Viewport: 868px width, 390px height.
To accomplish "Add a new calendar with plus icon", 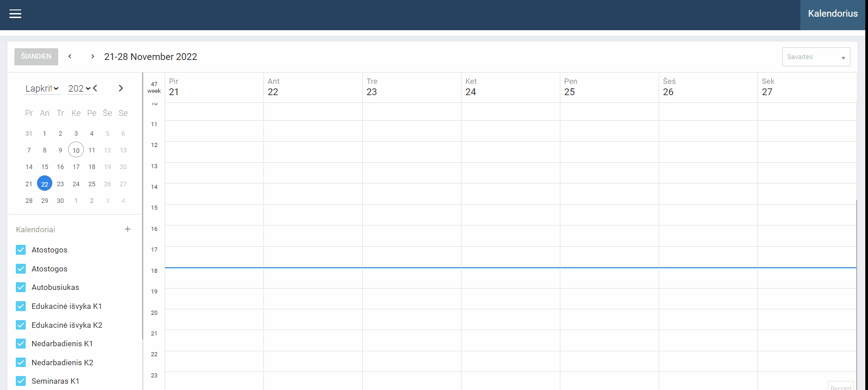I will pos(128,229).
